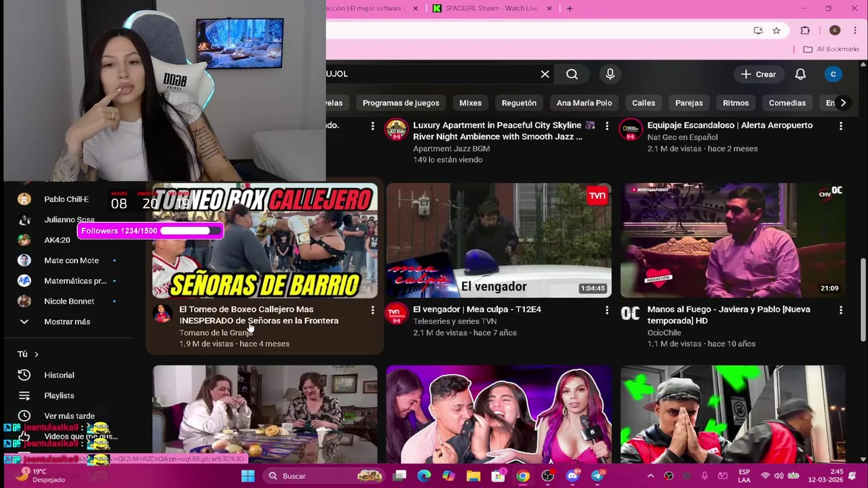This screenshot has width=868, height=488.
Task: Open El Torneo de Boxeo Callejero title
Action: [259, 314]
